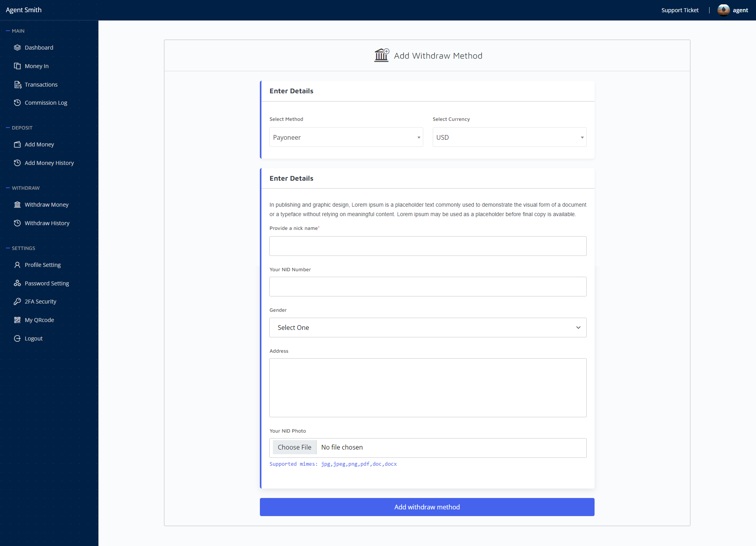Viewport: 756px width, 546px height.
Task: Click the Dashboard layers icon
Action: coord(17,48)
